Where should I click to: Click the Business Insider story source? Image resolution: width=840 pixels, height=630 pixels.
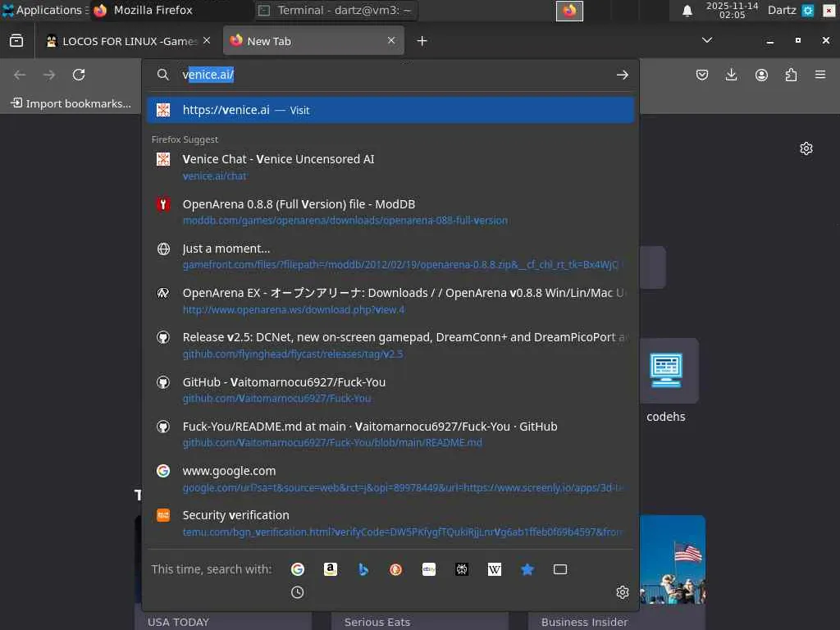coord(584,622)
